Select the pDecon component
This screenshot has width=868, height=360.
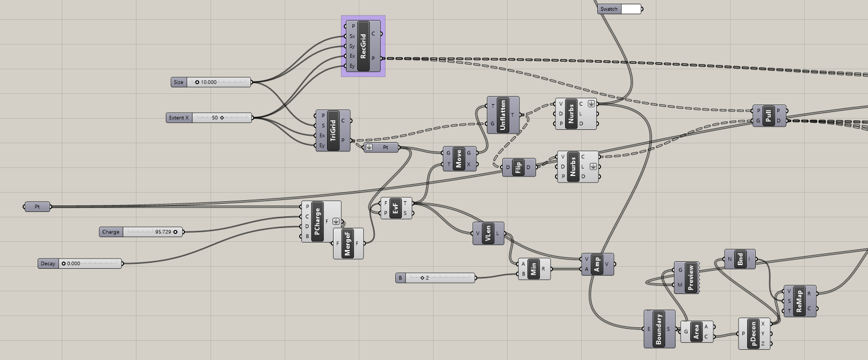(x=753, y=334)
